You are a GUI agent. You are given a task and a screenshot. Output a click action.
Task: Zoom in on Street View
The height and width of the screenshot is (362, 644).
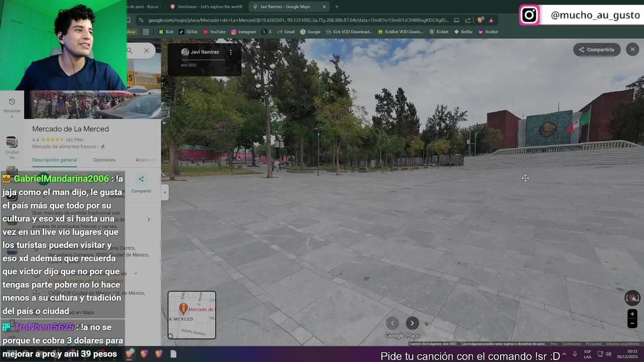click(x=632, y=314)
